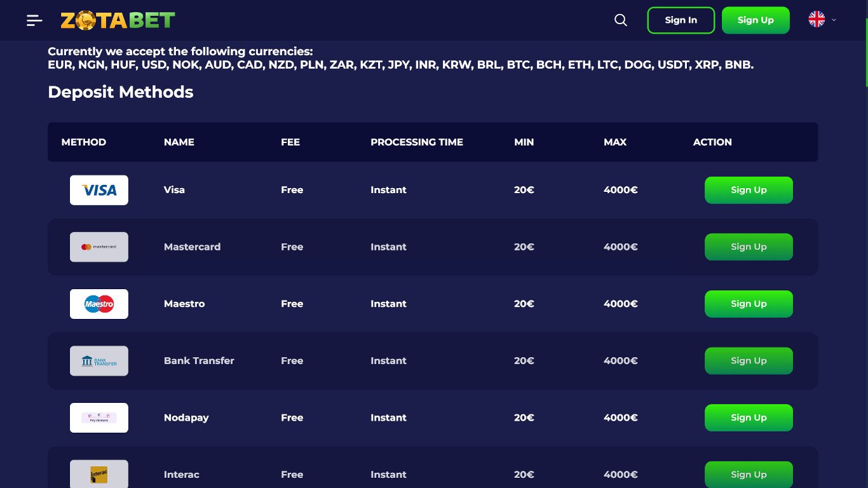Click "4000€" maximum in the Mastercard row
This screenshot has width=868, height=488.
click(x=621, y=247)
